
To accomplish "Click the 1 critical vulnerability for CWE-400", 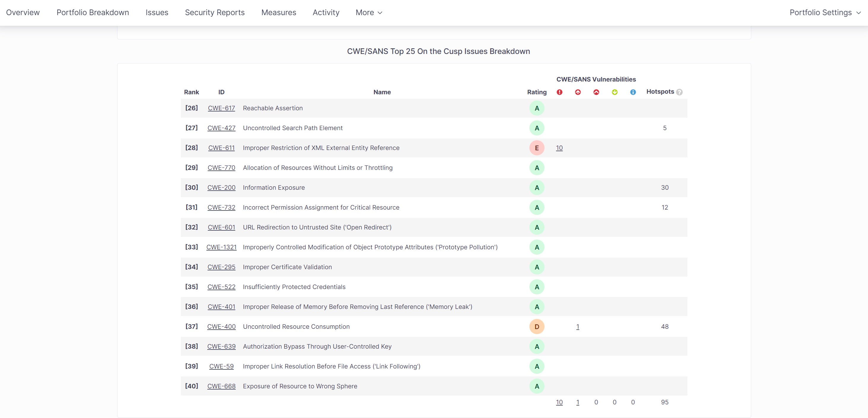I will (x=578, y=326).
